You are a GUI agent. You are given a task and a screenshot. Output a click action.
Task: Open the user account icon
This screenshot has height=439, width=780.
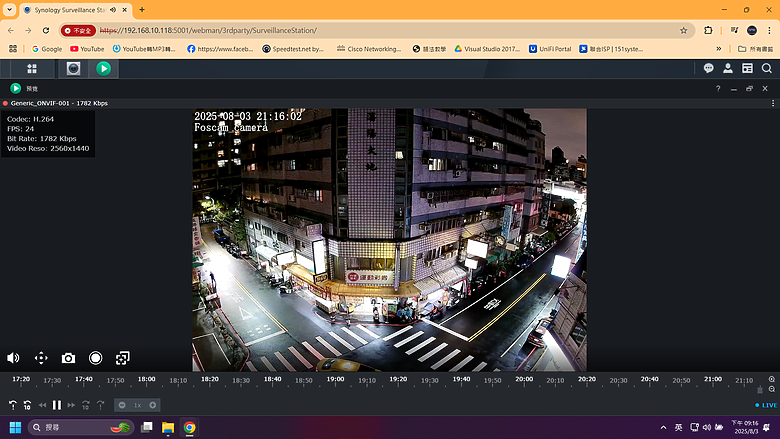(x=728, y=69)
